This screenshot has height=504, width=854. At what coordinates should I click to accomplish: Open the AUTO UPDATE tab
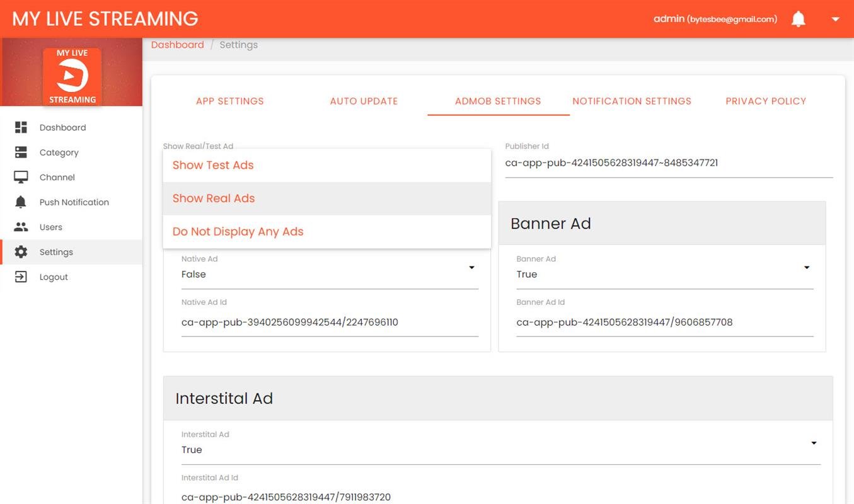point(364,101)
